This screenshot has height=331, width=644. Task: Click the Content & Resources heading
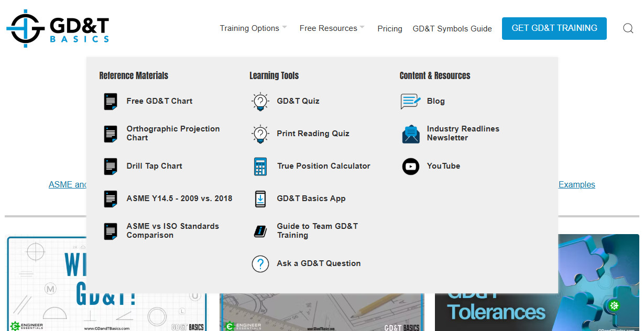pos(435,75)
